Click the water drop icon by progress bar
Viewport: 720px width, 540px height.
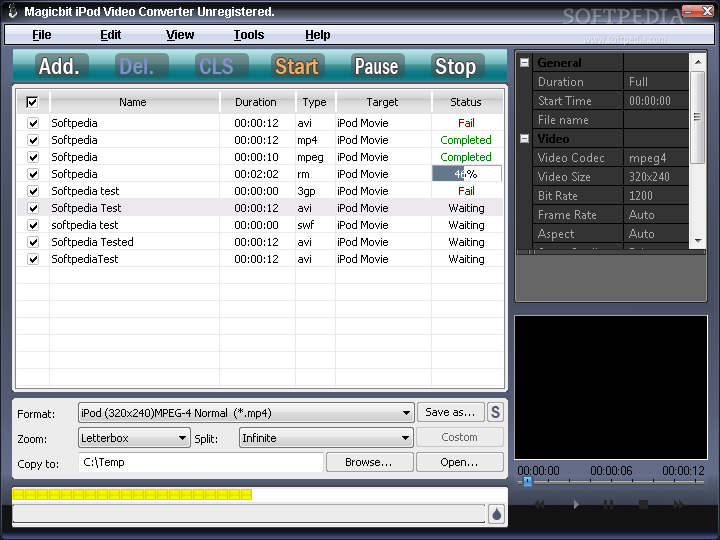[x=496, y=514]
